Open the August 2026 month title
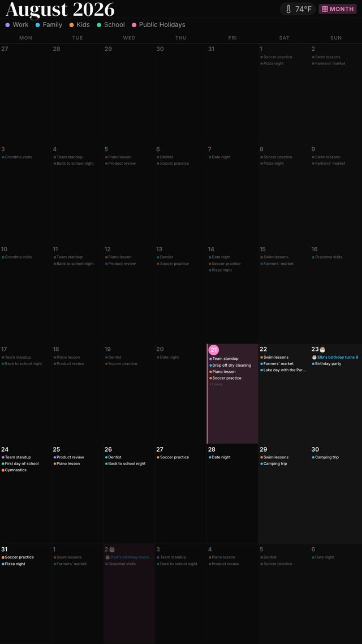Image resolution: width=362 pixels, height=644 pixels. click(61, 9)
